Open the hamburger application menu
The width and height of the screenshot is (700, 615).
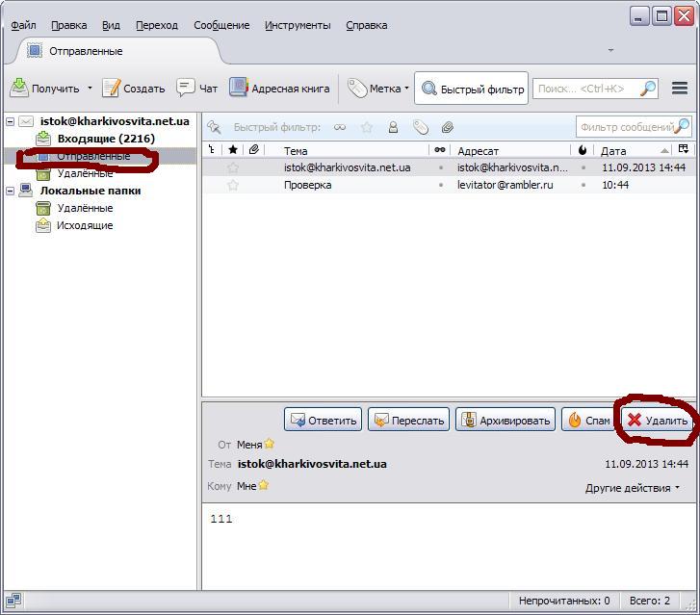click(x=680, y=88)
